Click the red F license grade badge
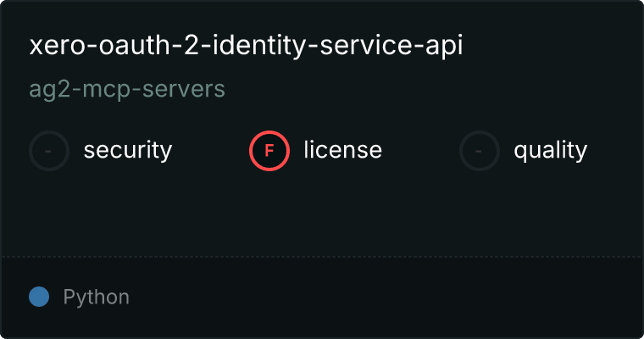644x339 pixels. pos(269,151)
